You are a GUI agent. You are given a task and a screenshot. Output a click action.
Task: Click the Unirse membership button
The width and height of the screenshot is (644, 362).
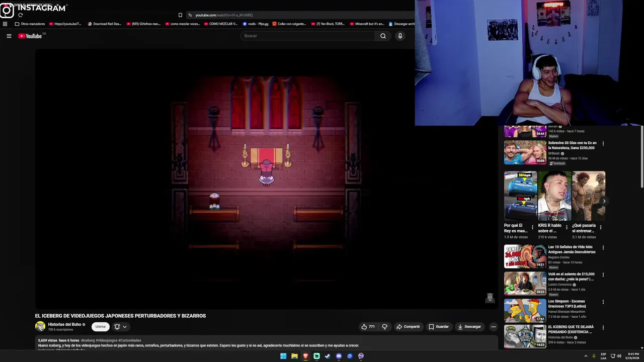pos(101,327)
